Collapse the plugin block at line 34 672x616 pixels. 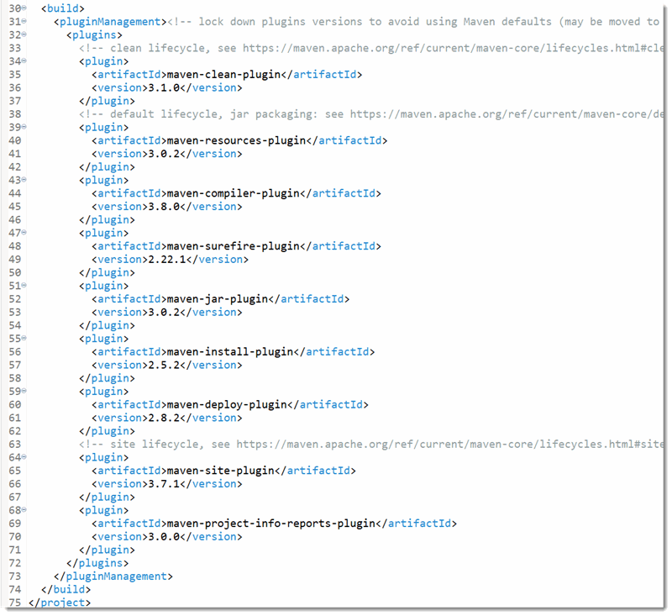[24, 61]
